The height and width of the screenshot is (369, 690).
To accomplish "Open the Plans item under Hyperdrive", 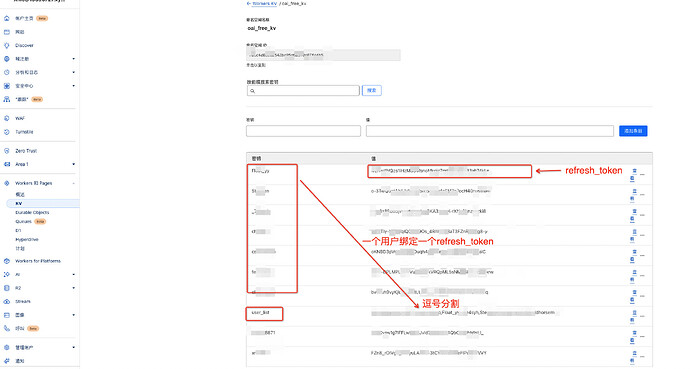I will 20,248.
